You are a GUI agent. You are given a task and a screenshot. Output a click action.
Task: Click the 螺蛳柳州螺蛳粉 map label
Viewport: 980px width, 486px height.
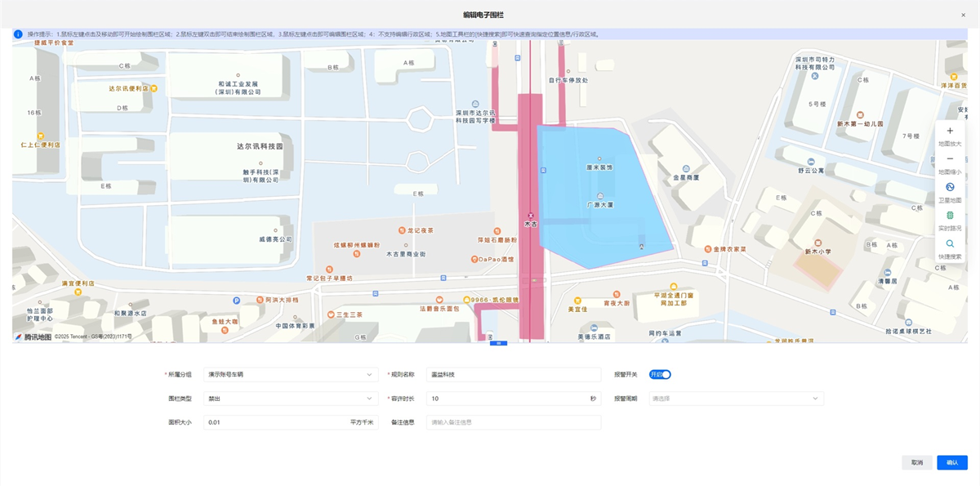click(x=357, y=244)
